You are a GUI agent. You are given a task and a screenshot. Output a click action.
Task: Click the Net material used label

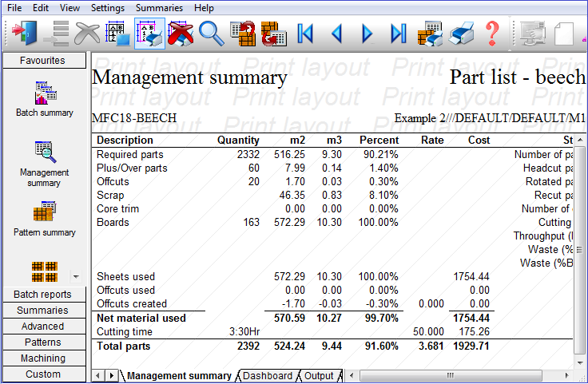point(141,318)
